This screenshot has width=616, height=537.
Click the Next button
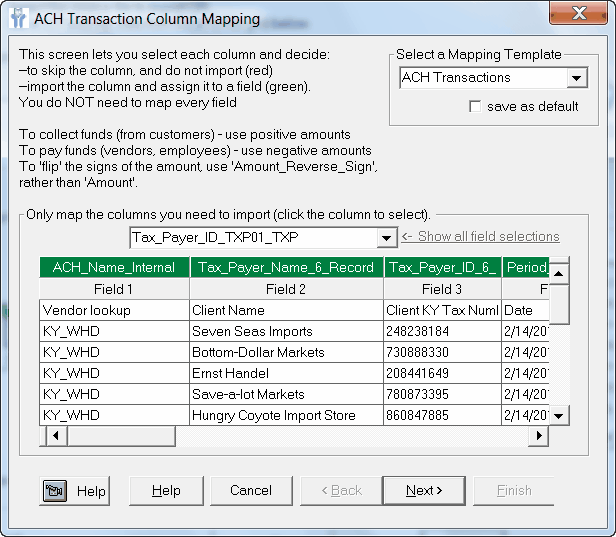(423, 491)
